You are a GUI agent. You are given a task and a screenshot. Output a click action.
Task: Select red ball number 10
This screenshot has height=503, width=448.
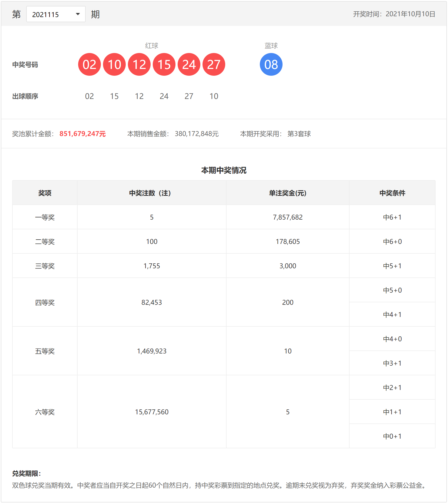click(114, 65)
